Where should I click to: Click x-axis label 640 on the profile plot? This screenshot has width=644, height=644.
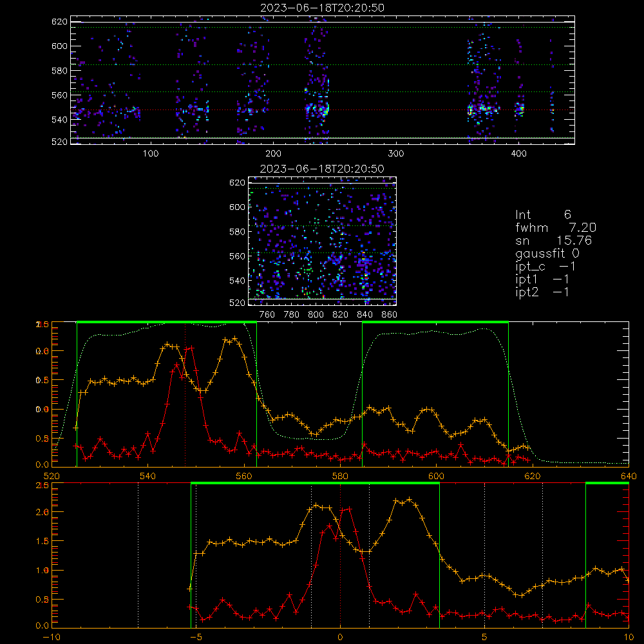[629, 477]
